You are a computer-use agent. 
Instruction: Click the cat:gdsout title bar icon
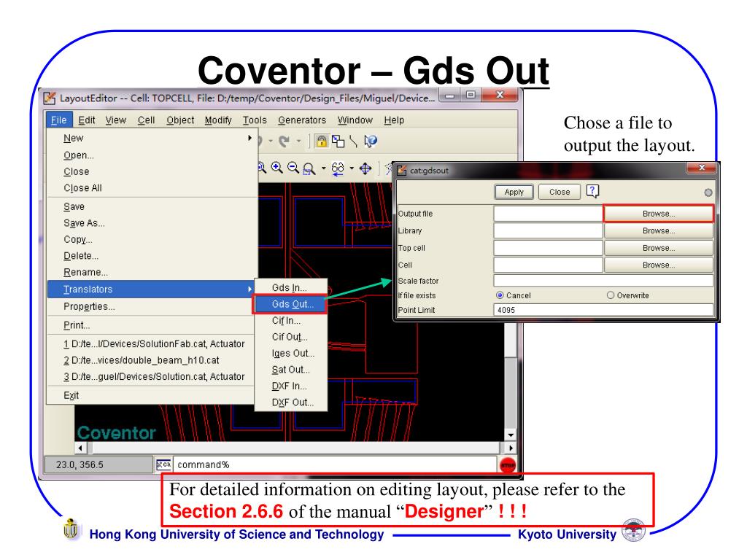pos(402,171)
